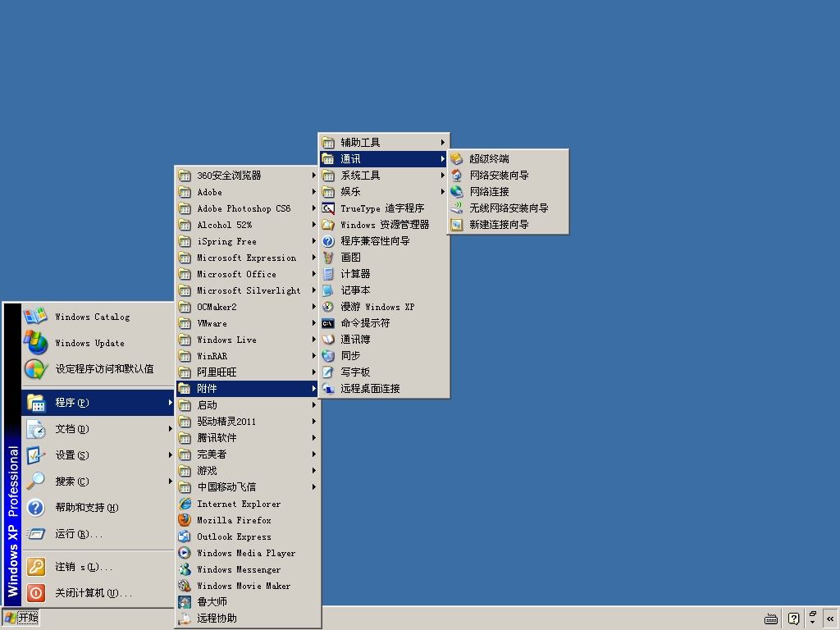Open 计算器 calculator
Image resolution: width=840 pixels, height=630 pixels.
pyautogui.click(x=384, y=274)
